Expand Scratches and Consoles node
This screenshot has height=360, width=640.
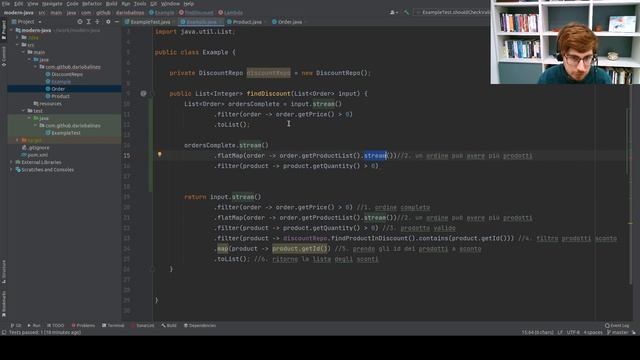coord(11,170)
